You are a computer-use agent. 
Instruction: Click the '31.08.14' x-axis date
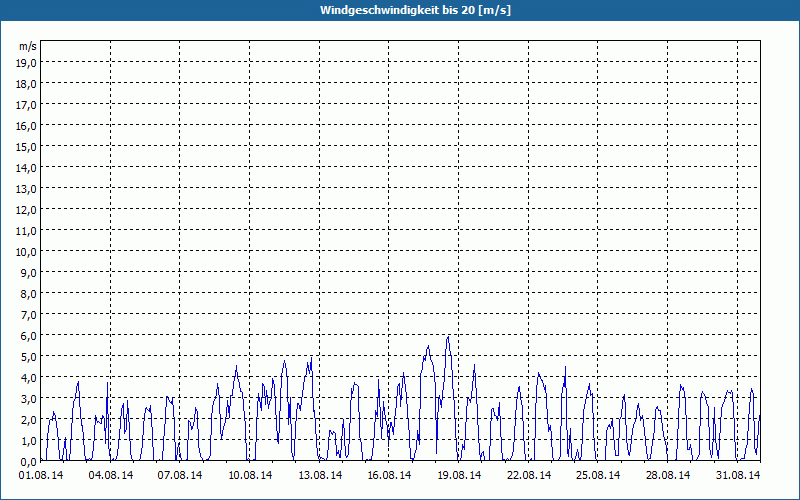pos(738,475)
